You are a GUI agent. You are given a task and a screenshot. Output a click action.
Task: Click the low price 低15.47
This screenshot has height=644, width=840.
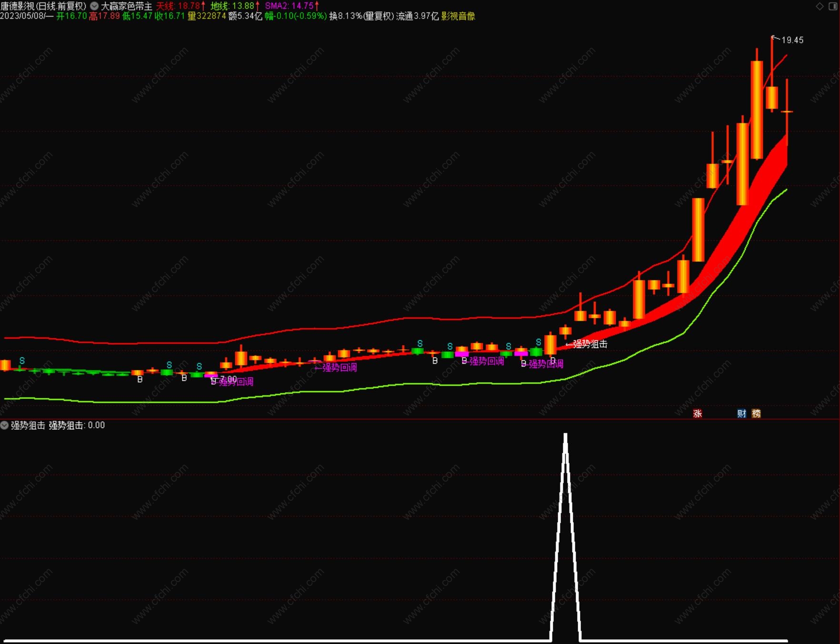137,16
